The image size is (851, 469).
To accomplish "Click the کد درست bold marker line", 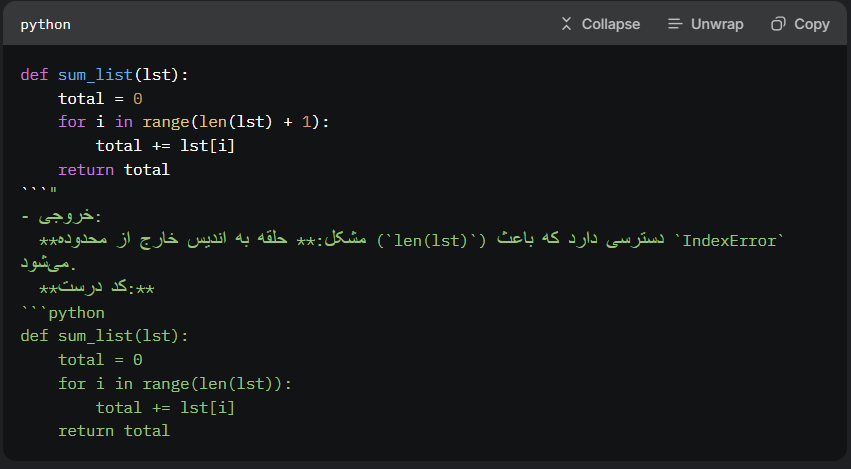I will [97, 288].
